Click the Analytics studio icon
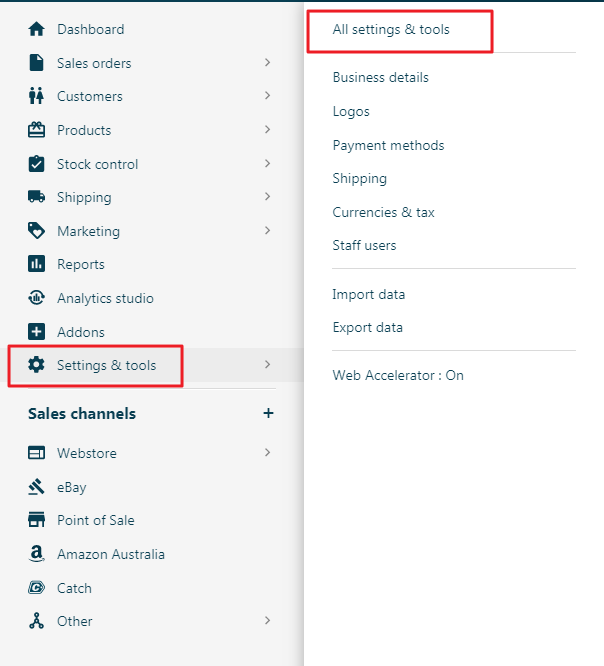604x666 pixels. pos(37,298)
